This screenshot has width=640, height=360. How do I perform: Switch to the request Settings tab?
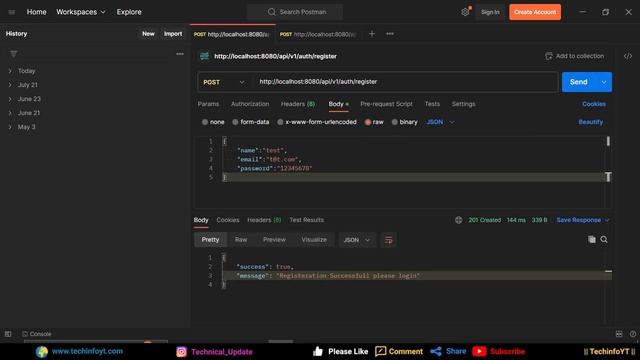[x=463, y=104]
